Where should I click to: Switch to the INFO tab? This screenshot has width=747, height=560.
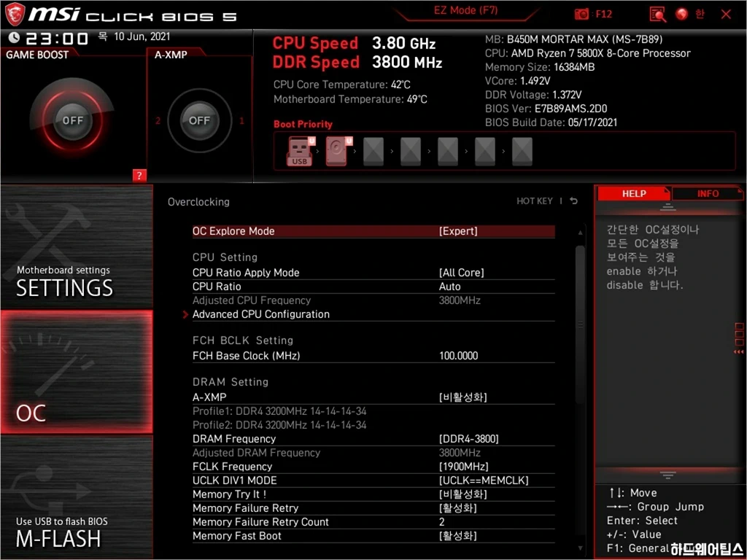coord(707,194)
